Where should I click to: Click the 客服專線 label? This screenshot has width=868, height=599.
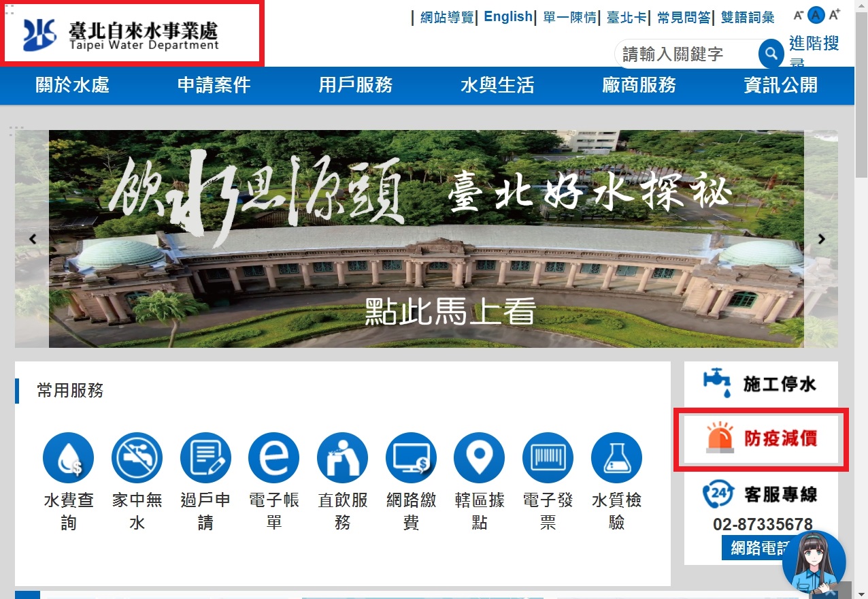[x=781, y=495]
